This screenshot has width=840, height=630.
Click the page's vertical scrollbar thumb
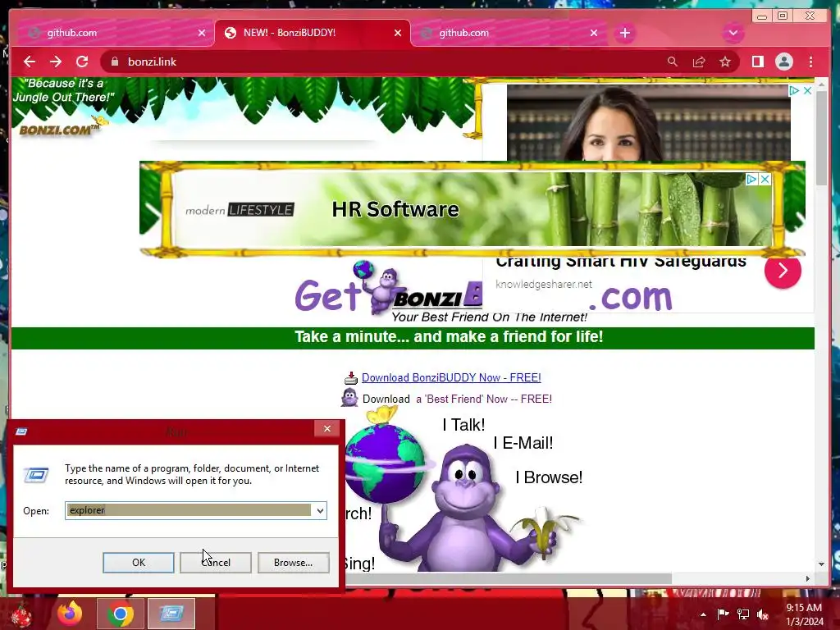(x=822, y=138)
